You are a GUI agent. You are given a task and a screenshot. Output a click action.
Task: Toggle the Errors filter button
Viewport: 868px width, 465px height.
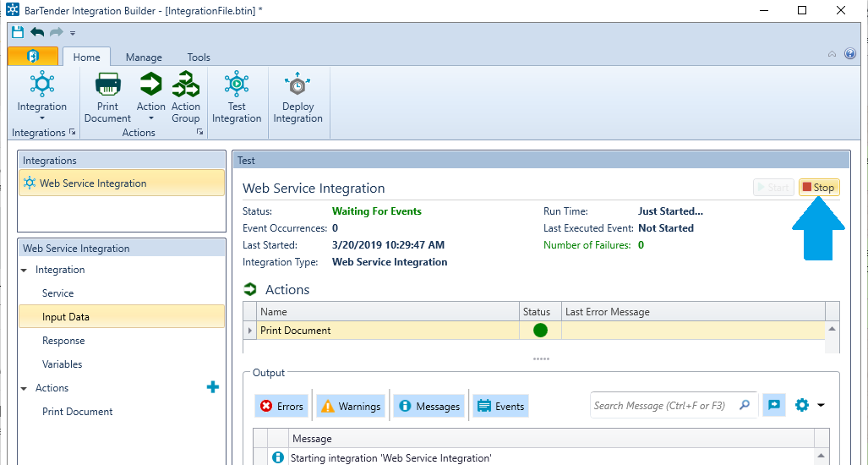pyautogui.click(x=281, y=407)
